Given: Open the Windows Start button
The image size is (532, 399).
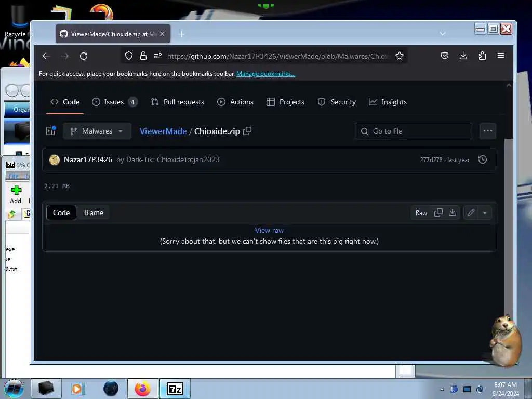Looking at the screenshot, I should pyautogui.click(x=14, y=389).
